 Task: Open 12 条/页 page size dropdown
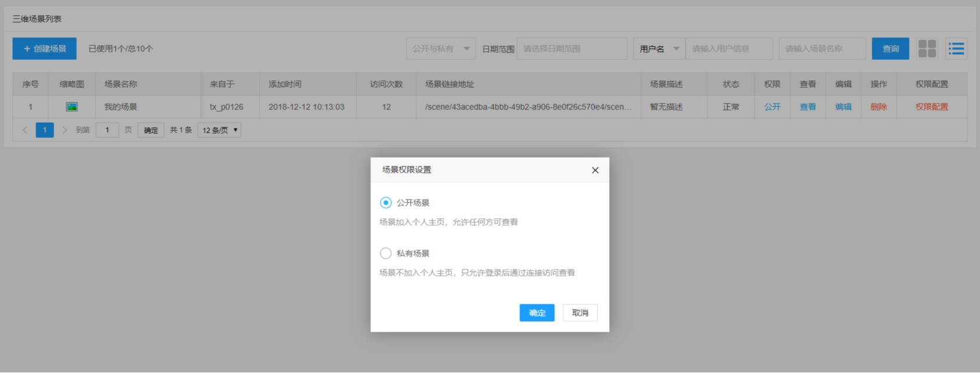[220, 130]
